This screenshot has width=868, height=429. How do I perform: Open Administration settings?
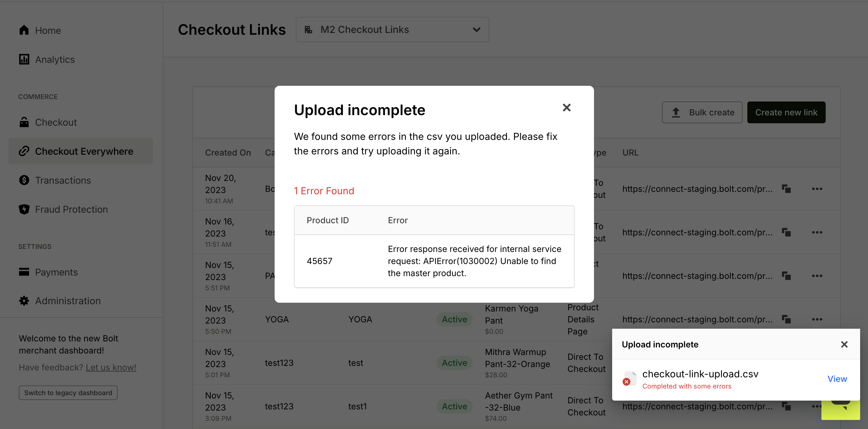click(68, 301)
